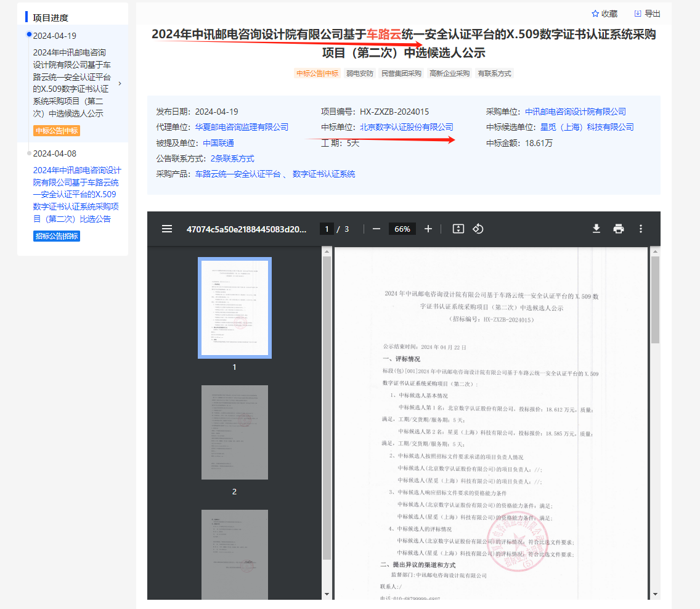Click the 导出 export icon

click(x=638, y=14)
